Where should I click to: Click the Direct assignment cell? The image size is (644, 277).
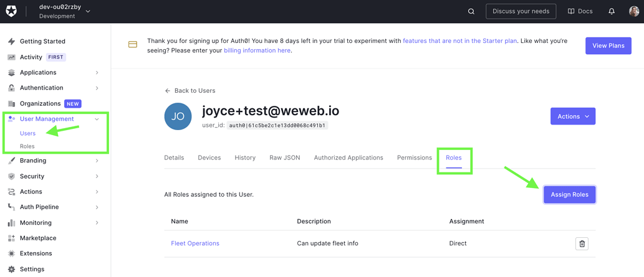click(x=458, y=243)
